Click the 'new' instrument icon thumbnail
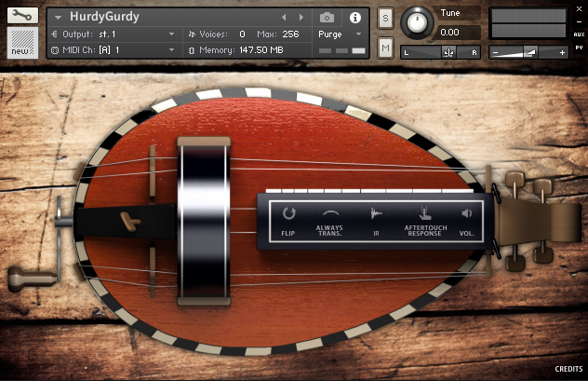588x381 pixels. point(22,43)
